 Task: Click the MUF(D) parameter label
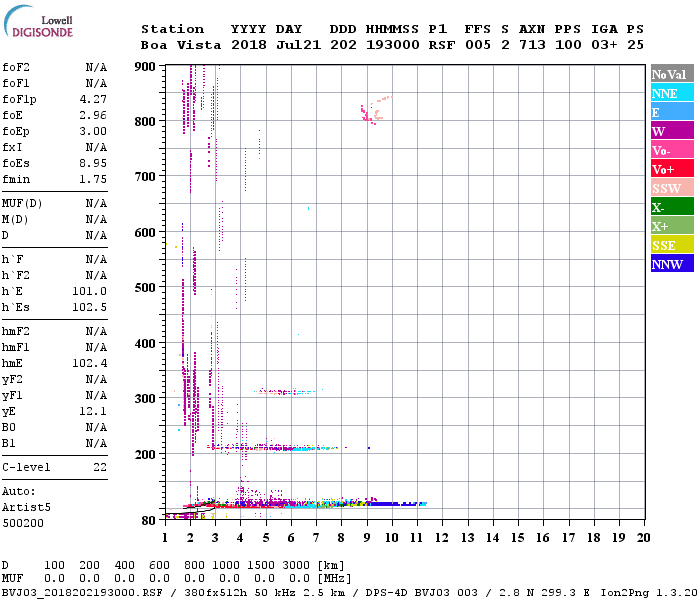pyautogui.click(x=22, y=204)
